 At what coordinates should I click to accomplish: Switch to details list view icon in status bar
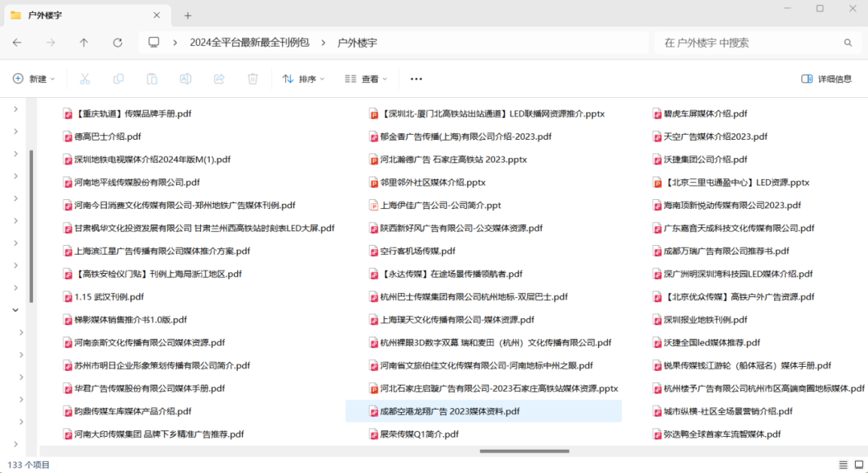tap(843, 465)
